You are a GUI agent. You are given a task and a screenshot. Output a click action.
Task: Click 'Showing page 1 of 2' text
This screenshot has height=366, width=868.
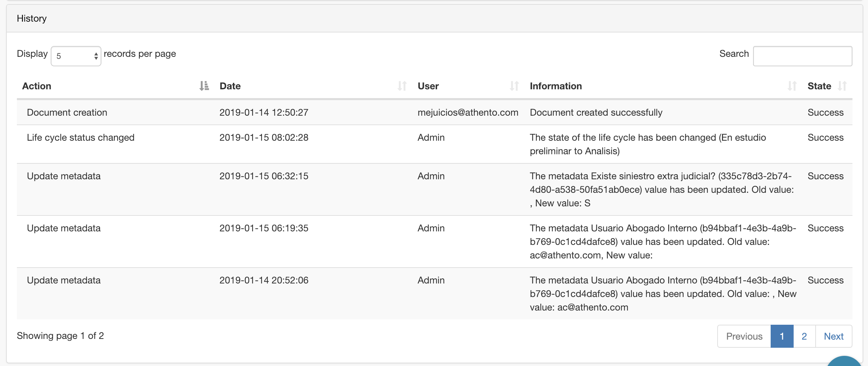coord(60,336)
